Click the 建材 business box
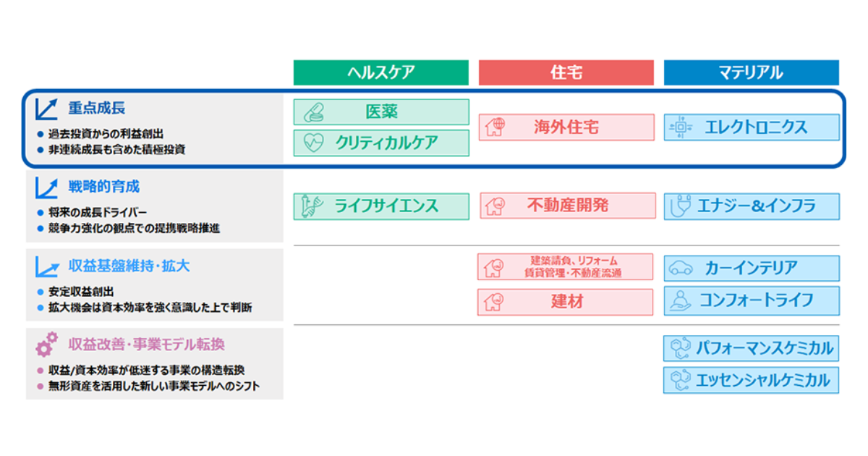 (x=566, y=302)
